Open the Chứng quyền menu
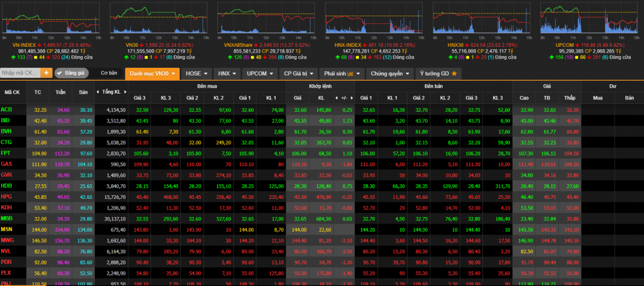Viewport: 644px width, 286px height. 390,74
